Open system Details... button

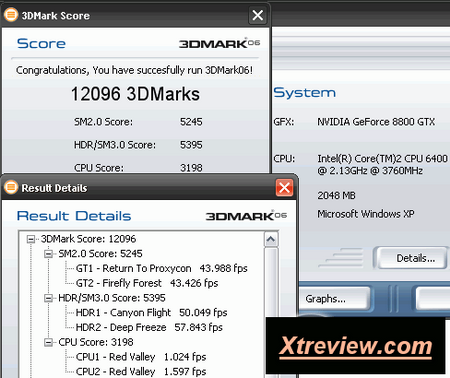coord(412,258)
